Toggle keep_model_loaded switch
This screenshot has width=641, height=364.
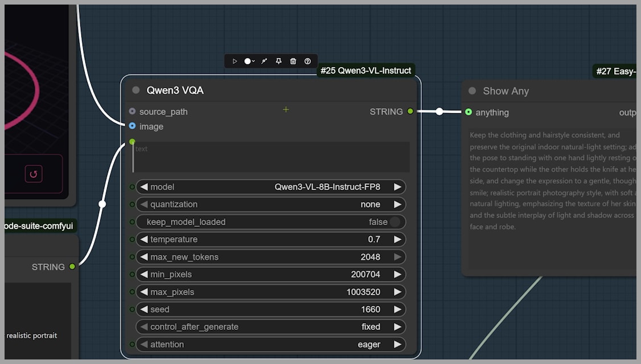point(395,222)
